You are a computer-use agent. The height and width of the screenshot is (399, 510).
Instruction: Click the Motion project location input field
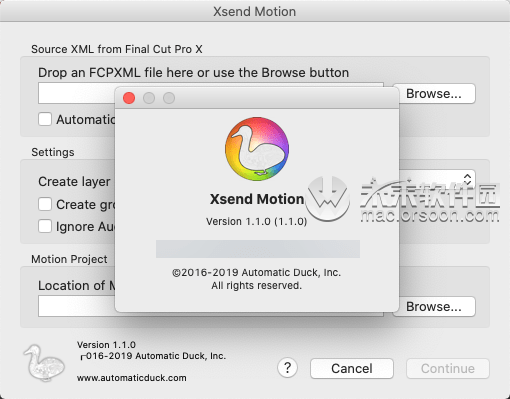[211, 306]
